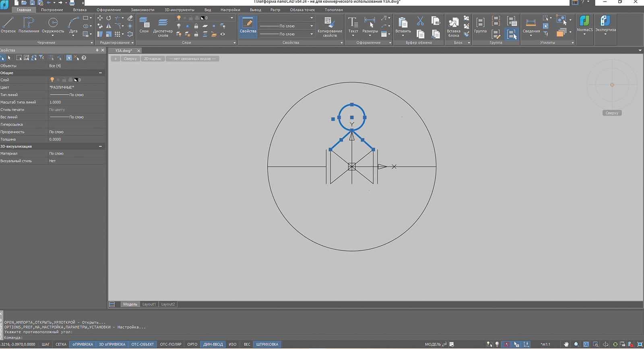Image resolution: width=644 pixels, height=349 pixels.
Task: Click the 2D-каркас visual style button
Action: click(153, 59)
